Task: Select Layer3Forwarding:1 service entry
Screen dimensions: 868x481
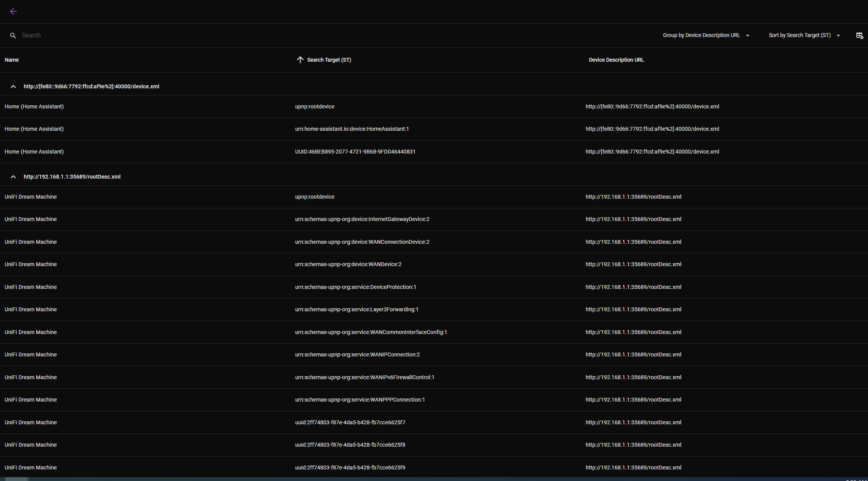Action: click(x=357, y=309)
